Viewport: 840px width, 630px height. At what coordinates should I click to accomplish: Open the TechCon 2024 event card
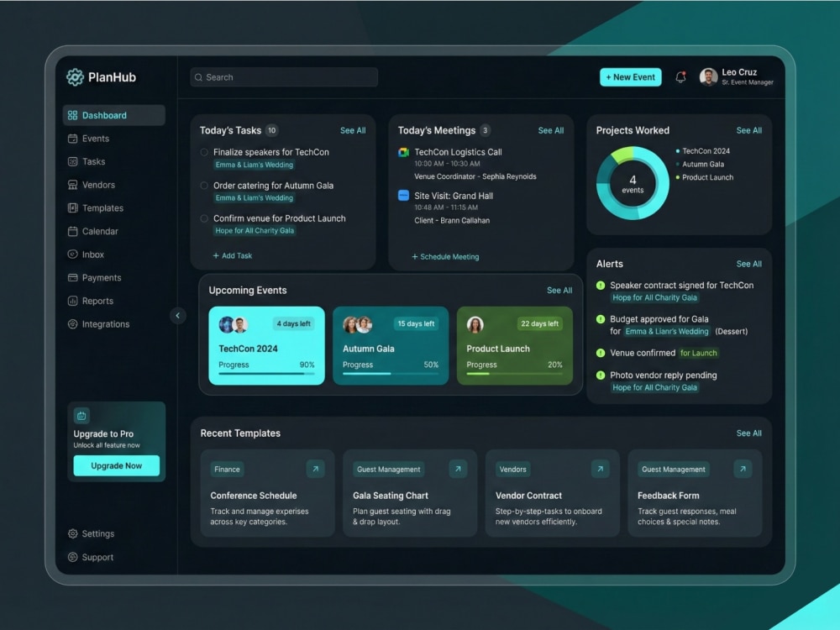[x=266, y=345]
